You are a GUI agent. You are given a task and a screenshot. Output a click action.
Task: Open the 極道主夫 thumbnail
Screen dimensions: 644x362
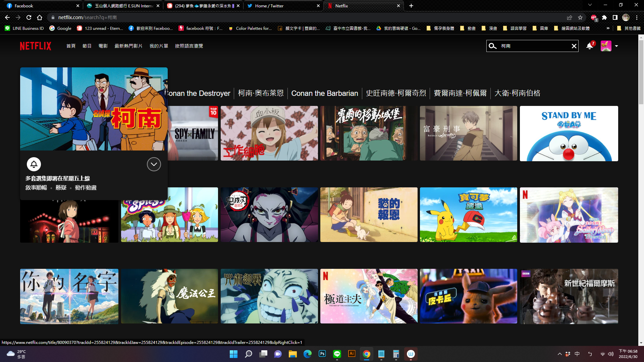(x=369, y=296)
